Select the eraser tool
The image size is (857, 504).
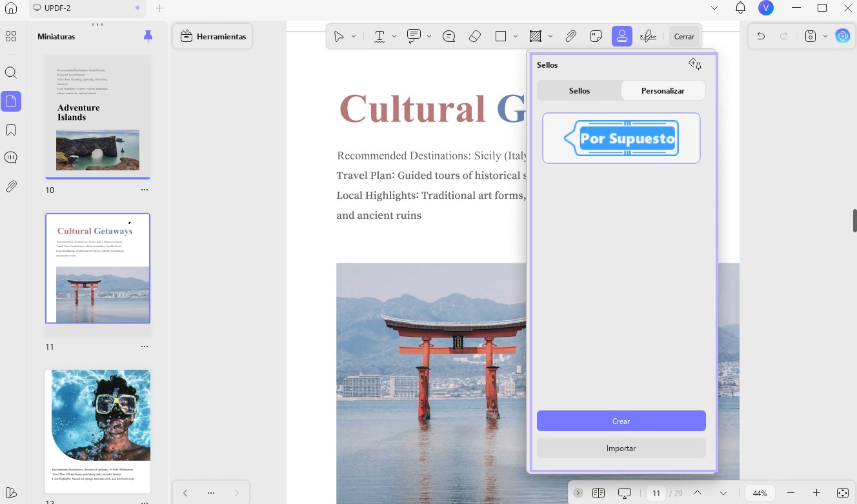click(475, 37)
